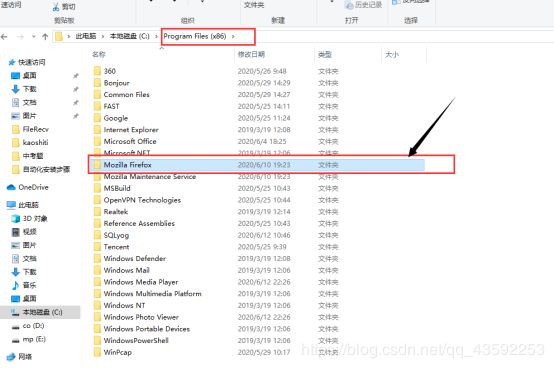
Task: Click 本地磁盘 (C:) breadcrumb in address bar
Action: click(130, 36)
